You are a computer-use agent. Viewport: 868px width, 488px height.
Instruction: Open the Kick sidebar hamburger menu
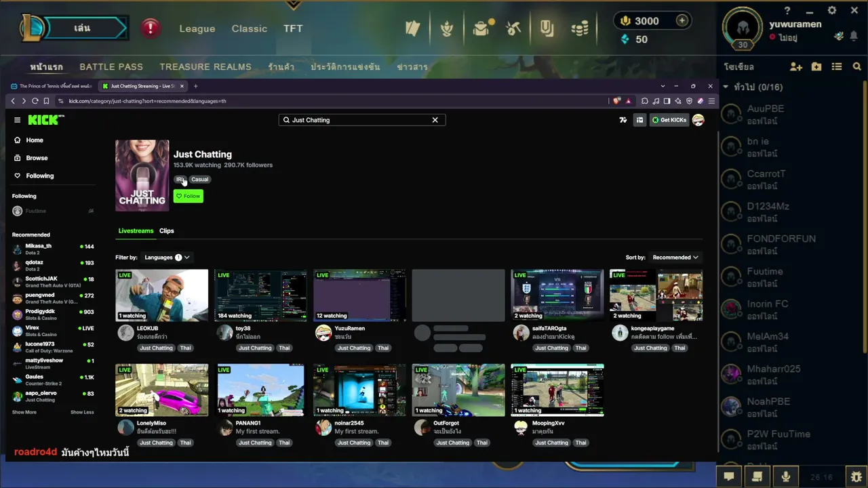17,120
